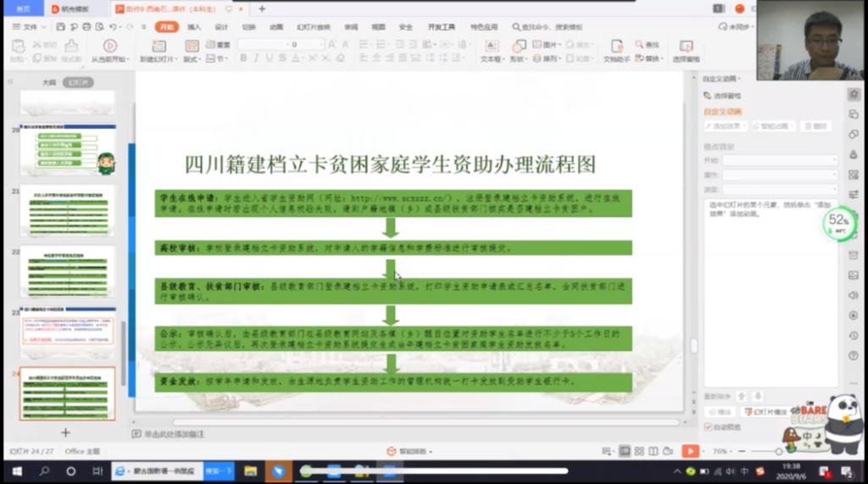Click the 新建幻灯片 new slide icon

157,46
